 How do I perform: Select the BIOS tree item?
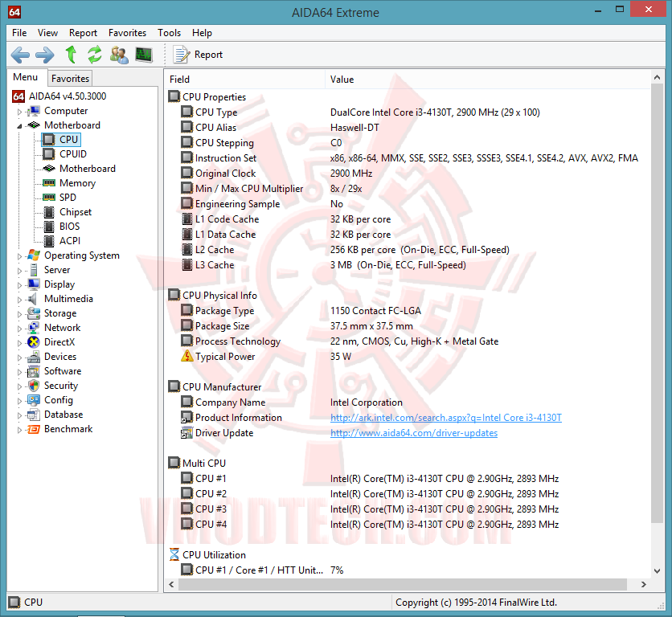tap(69, 227)
